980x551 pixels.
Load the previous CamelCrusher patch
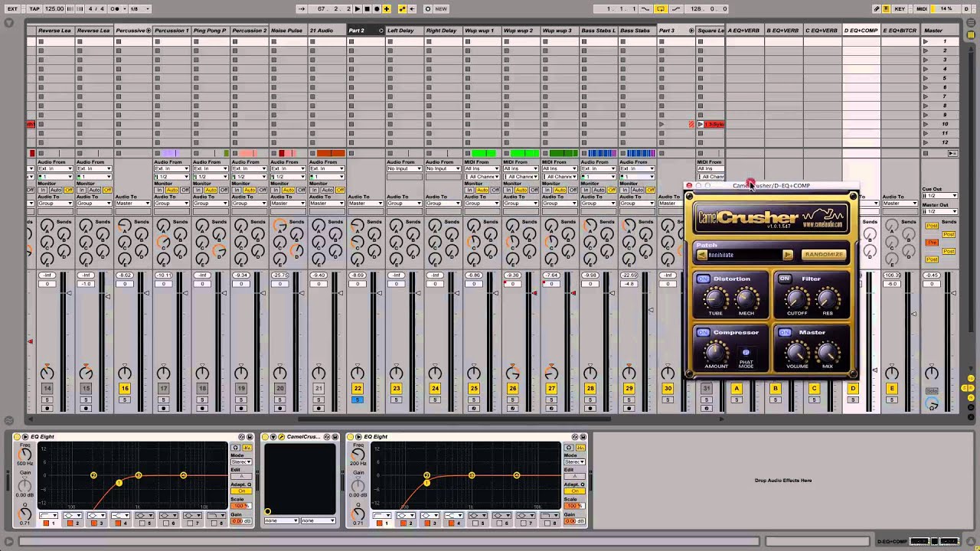[x=702, y=255]
